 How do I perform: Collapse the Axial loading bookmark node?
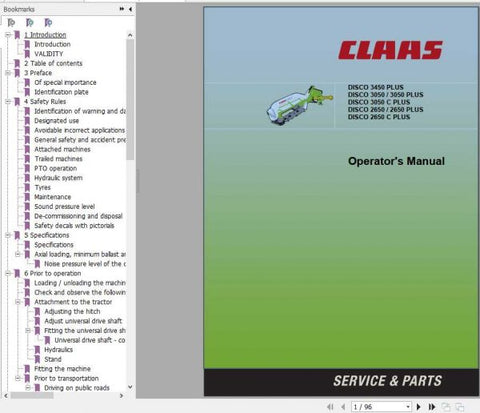18,254
